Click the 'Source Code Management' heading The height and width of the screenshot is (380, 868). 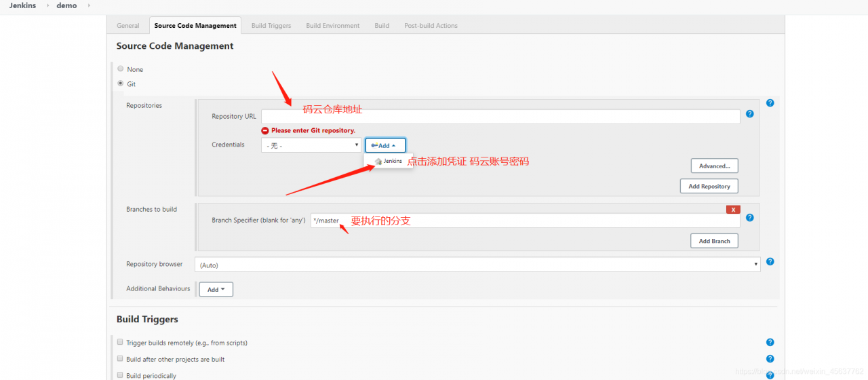175,46
